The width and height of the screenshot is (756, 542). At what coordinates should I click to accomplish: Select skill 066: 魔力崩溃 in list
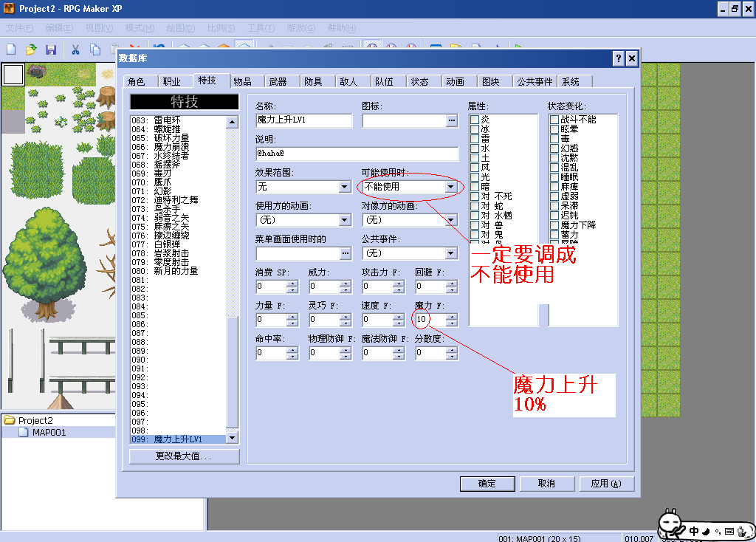point(179,147)
